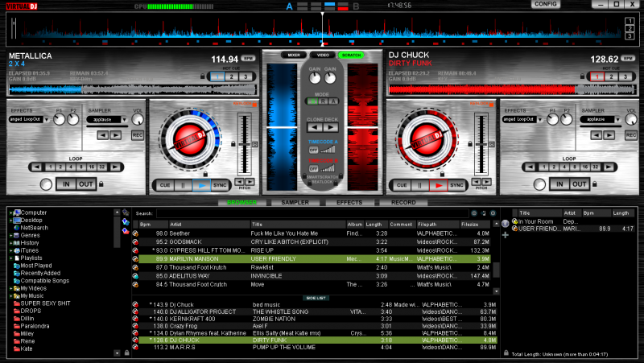Toggle KEYLOCK on the left deck
This screenshot has width=644, height=363.
246,104
